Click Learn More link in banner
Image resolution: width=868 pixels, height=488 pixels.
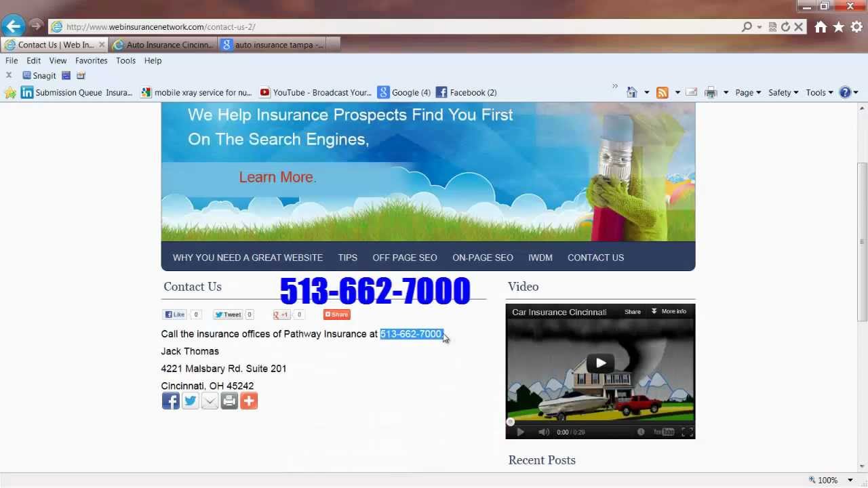click(x=277, y=177)
